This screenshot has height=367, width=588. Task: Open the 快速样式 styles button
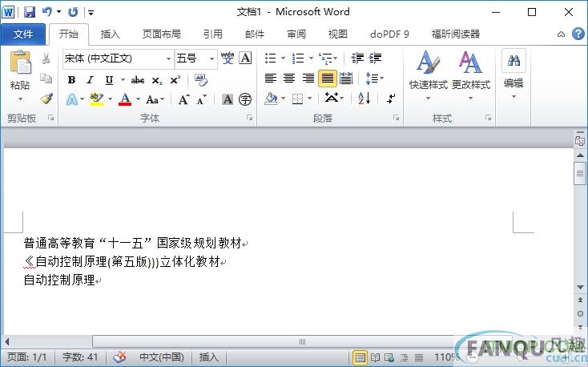click(x=428, y=72)
